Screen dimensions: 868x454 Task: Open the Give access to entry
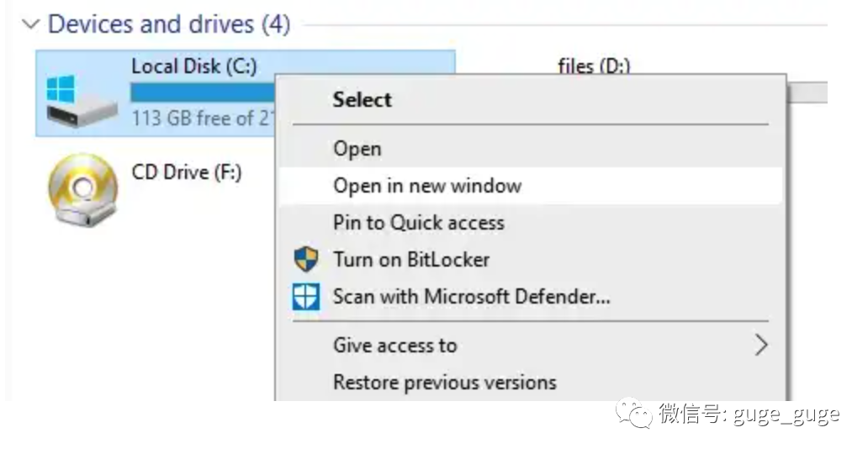[x=394, y=345]
